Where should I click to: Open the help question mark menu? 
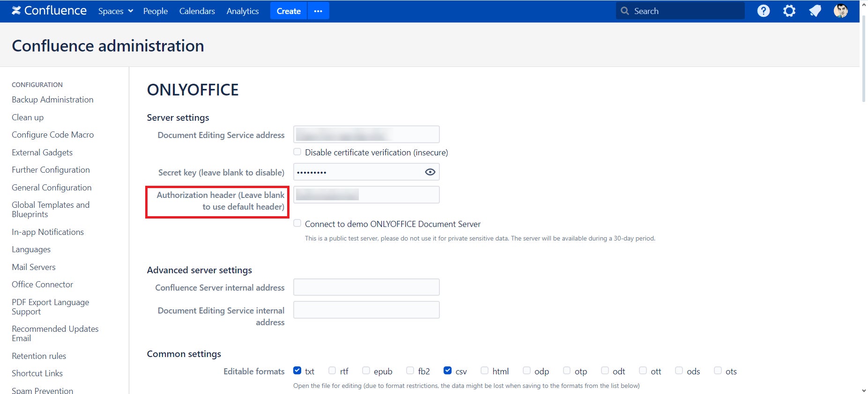(x=763, y=11)
